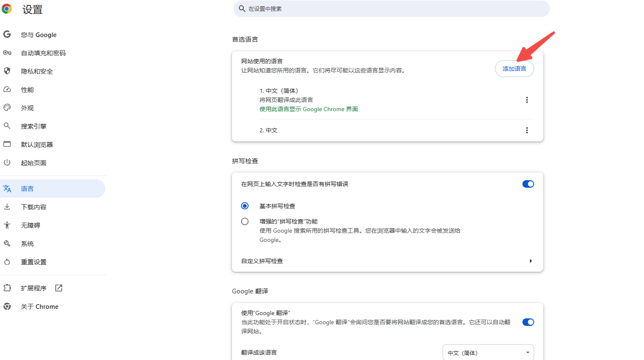Click the 翻译成该语言 label

259,353
